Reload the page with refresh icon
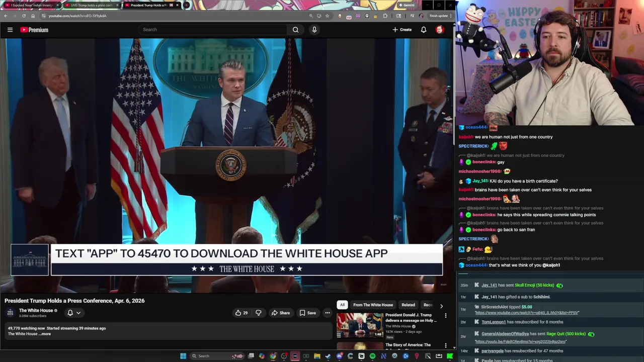This screenshot has height=362, width=644. [24, 16]
